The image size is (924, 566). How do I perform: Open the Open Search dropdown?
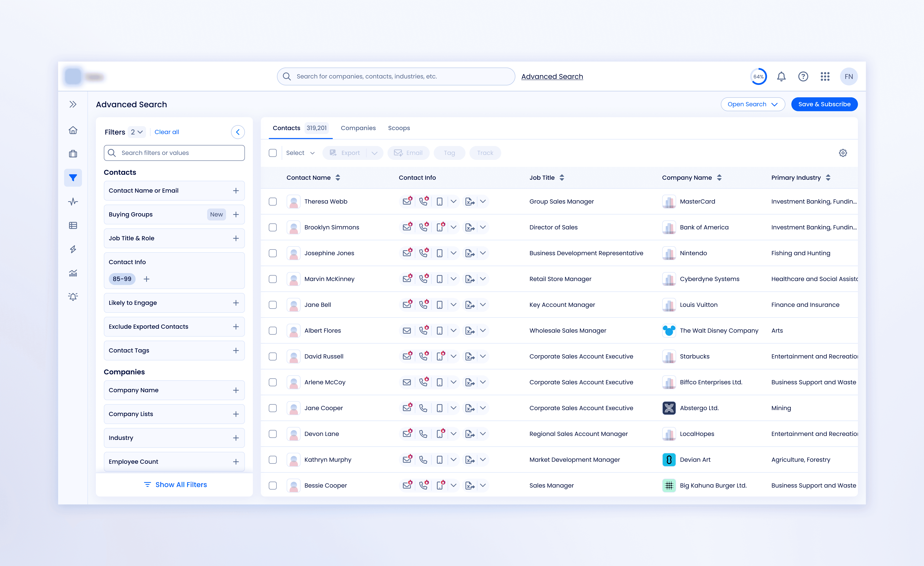point(752,104)
